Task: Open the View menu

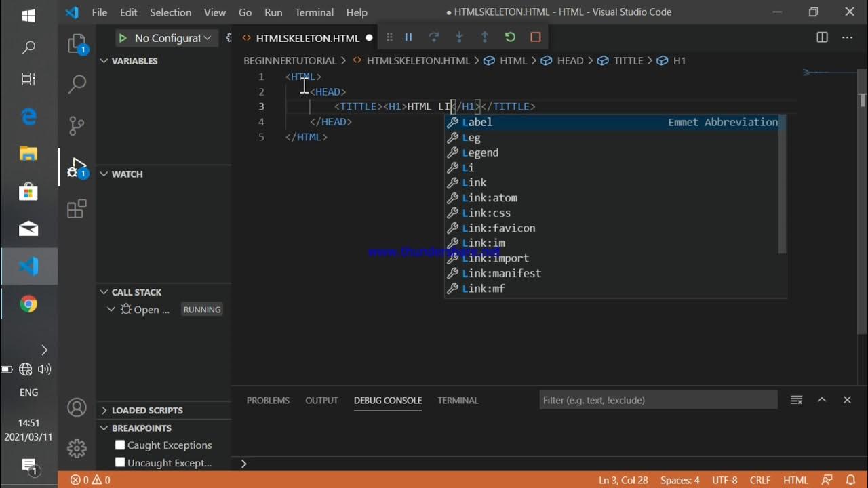Action: click(x=215, y=12)
